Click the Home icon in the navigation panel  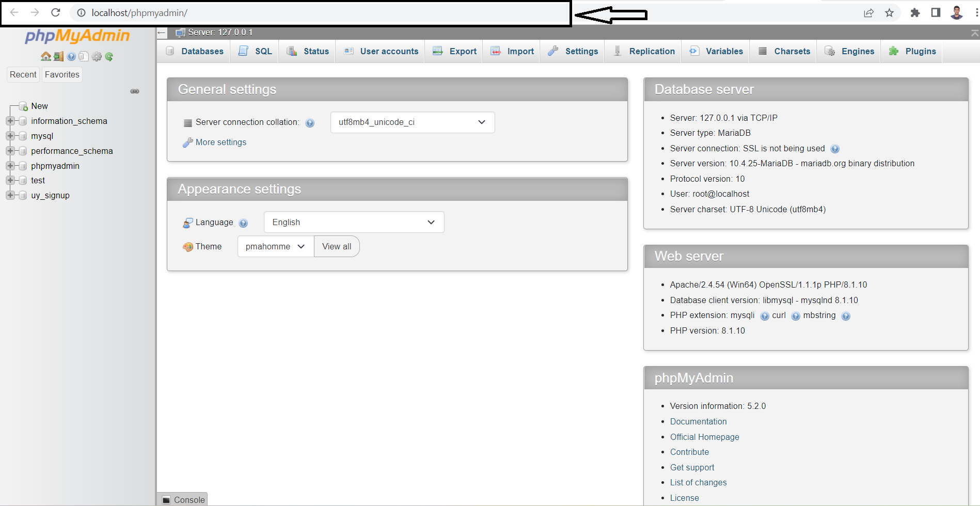pyautogui.click(x=46, y=56)
